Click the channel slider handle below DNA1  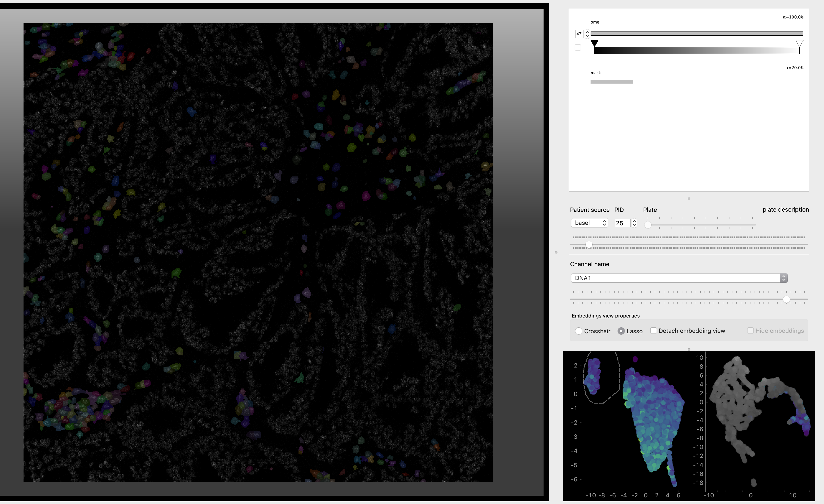point(787,299)
